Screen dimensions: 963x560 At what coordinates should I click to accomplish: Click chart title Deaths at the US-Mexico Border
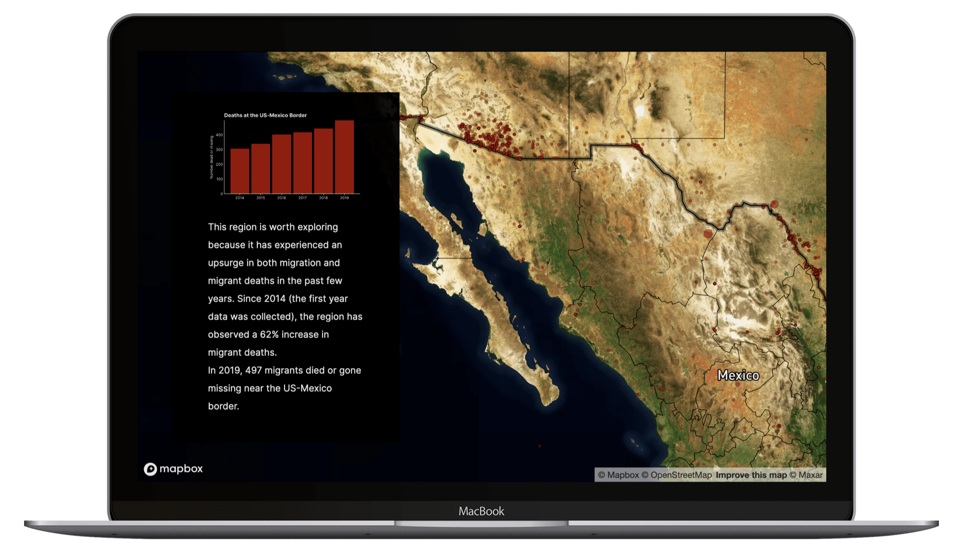pos(265,115)
